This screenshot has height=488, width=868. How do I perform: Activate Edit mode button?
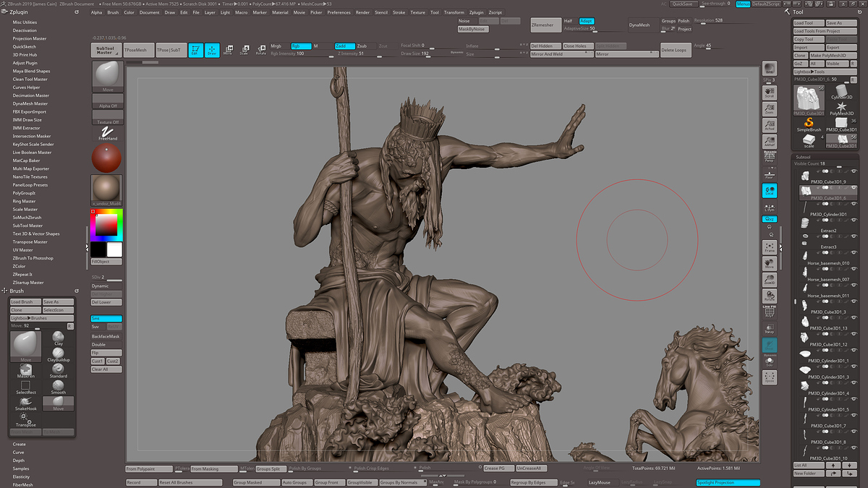point(196,51)
